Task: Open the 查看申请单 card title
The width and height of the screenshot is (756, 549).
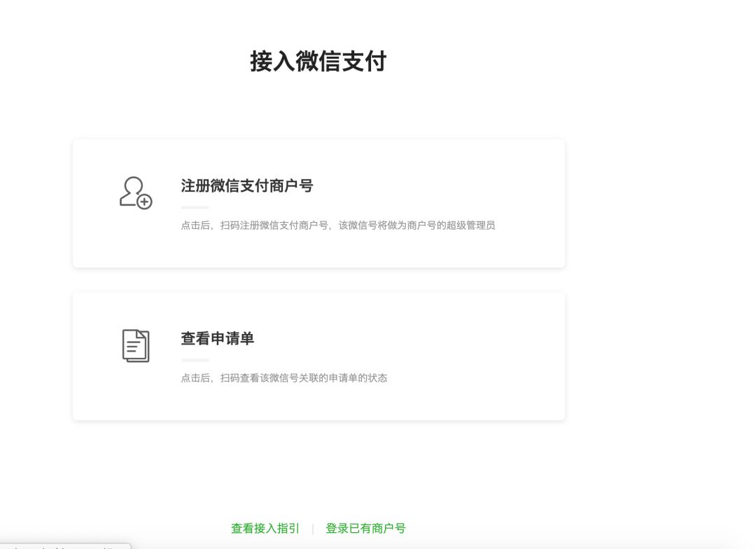Action: pos(218,338)
